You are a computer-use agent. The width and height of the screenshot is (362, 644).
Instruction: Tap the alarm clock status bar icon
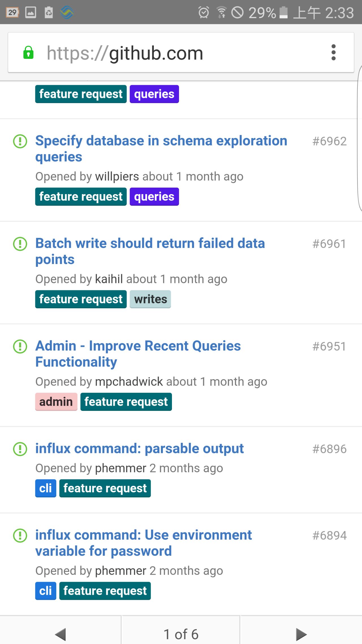tap(204, 12)
